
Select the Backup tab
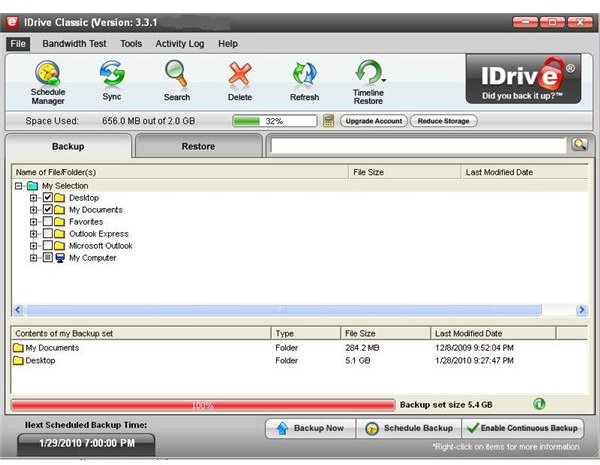click(x=68, y=146)
